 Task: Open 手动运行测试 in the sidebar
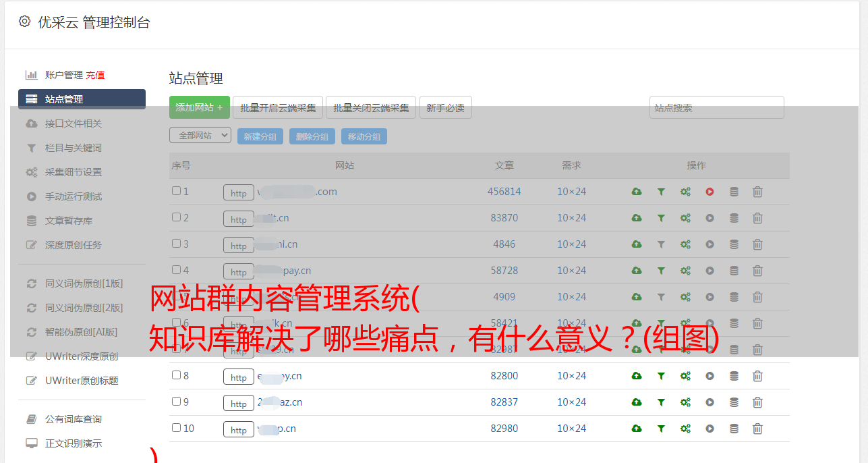pyautogui.click(x=74, y=196)
